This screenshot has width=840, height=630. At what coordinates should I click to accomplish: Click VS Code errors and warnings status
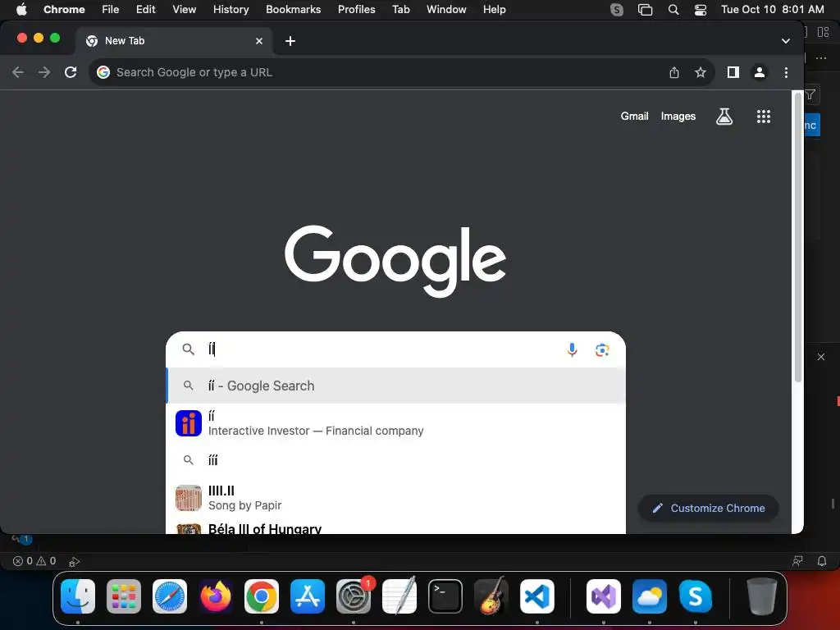click(x=34, y=561)
